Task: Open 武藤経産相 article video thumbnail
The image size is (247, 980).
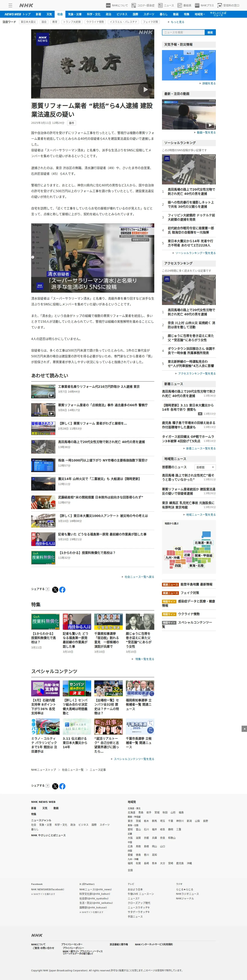Action: pos(43,502)
